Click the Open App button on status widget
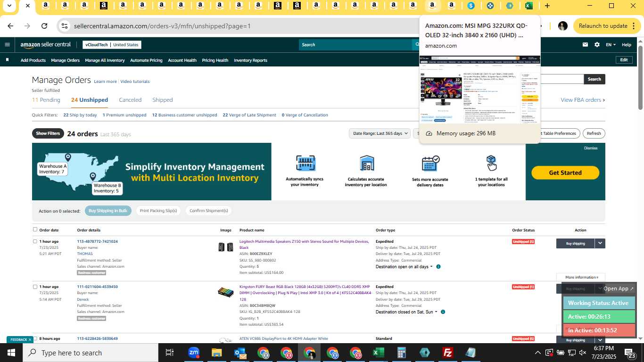The height and width of the screenshot is (362, 644). click(619, 288)
